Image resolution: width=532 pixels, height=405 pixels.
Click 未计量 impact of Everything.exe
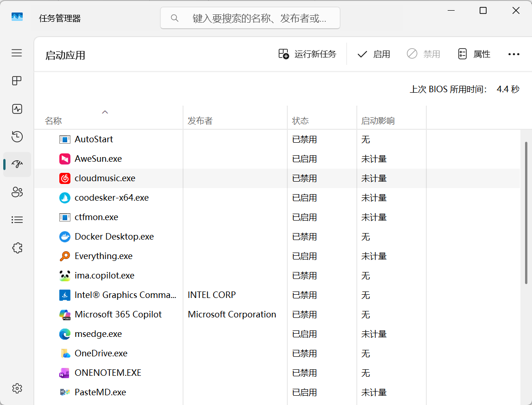pyautogui.click(x=374, y=256)
